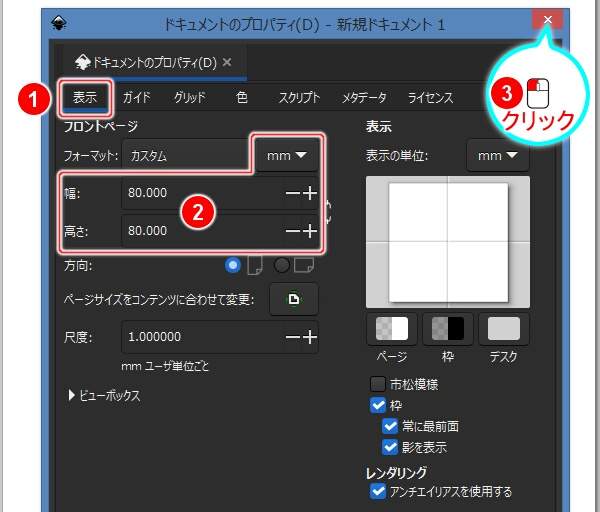Screen dimensions: 600x512
Task: Select the landscape orientation radio button
Action: (282, 265)
